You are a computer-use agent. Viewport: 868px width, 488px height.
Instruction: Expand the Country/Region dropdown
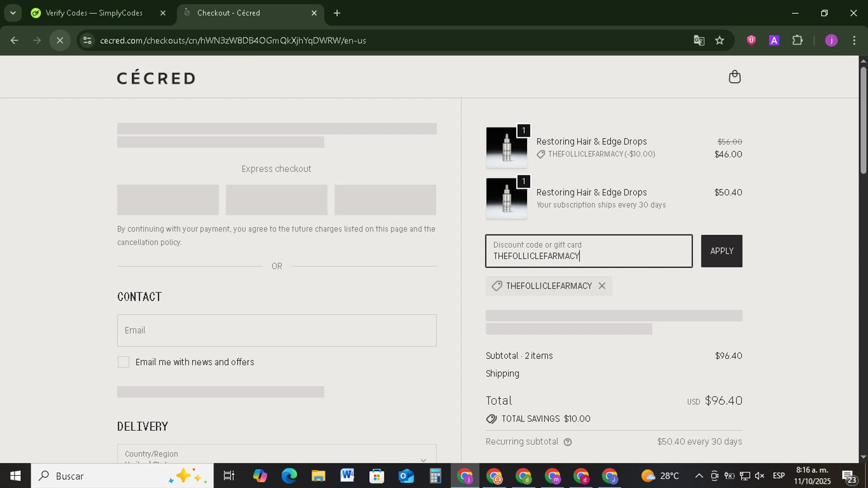pos(277,454)
